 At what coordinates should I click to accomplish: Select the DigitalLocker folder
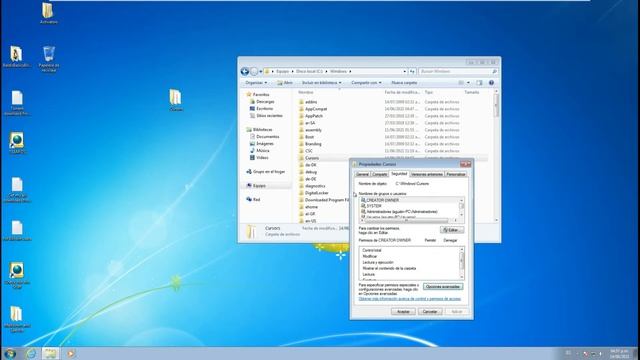pyautogui.click(x=317, y=193)
